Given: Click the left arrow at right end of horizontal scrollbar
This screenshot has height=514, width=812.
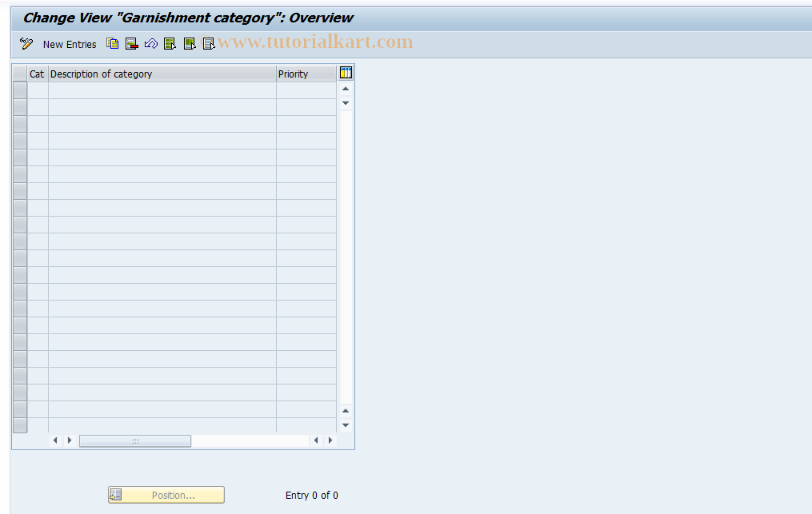Looking at the screenshot, I should 316,440.
